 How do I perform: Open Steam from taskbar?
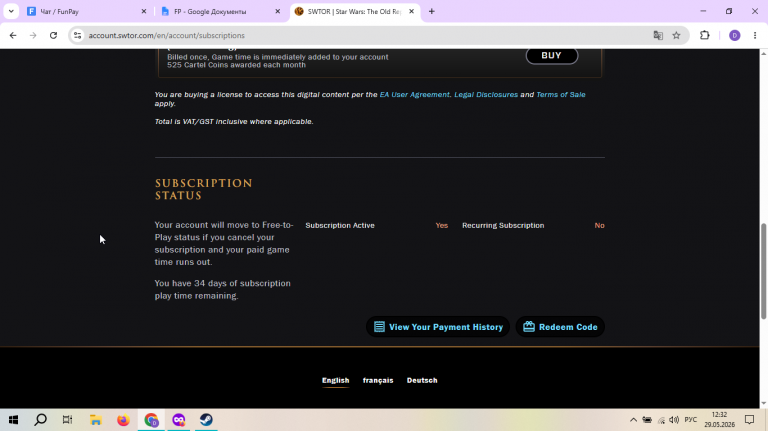206,420
